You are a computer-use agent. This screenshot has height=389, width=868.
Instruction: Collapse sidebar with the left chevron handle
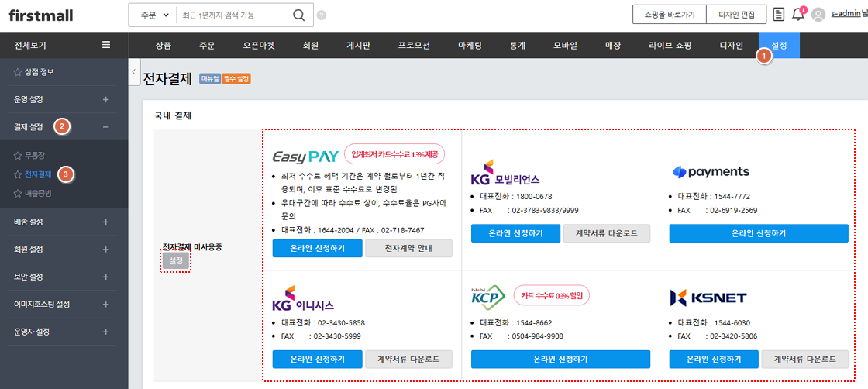point(134,72)
